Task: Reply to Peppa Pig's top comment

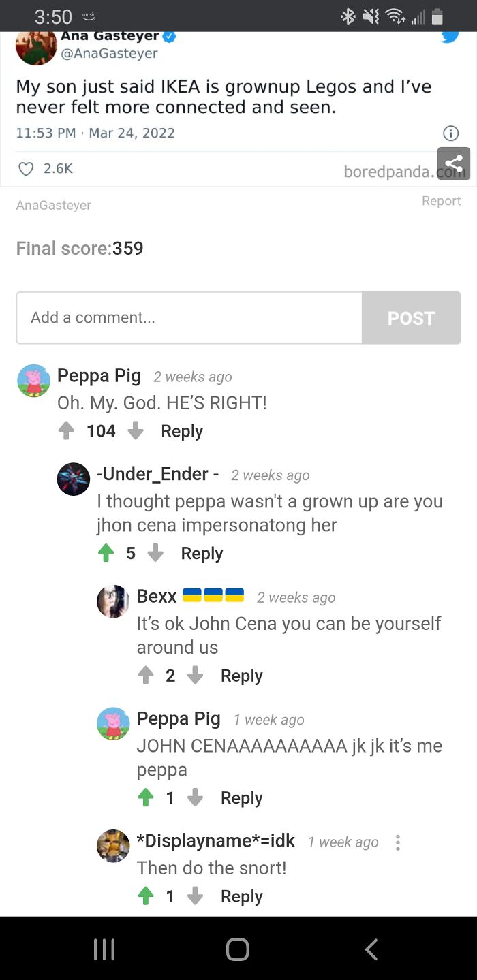Action: 182,432
